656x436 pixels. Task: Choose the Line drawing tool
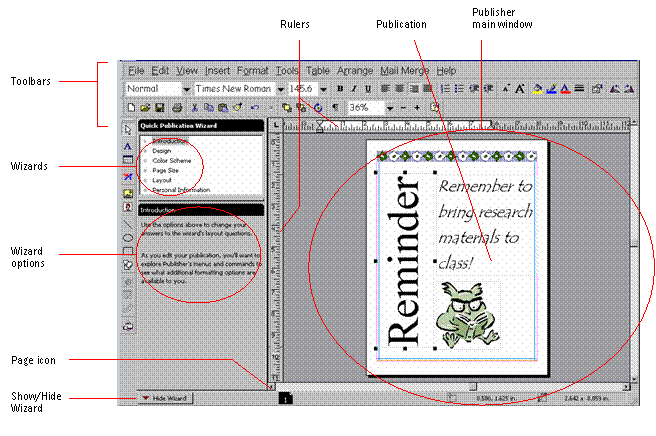click(127, 223)
